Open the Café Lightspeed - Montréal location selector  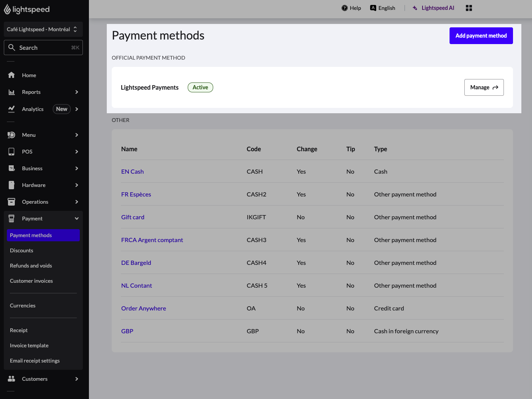[43, 29]
